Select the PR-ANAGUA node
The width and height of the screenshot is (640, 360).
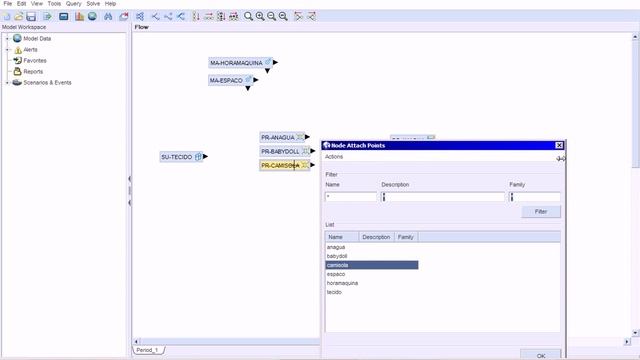pyautogui.click(x=282, y=137)
